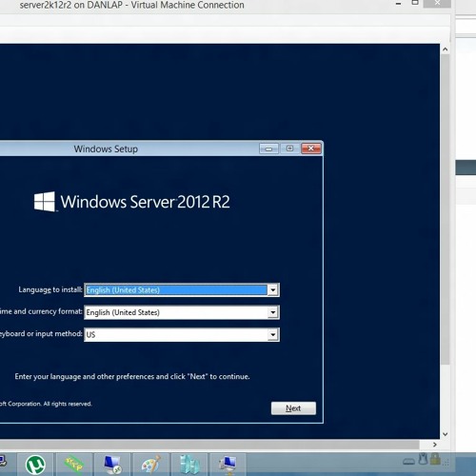Click the 'Language to install:' label
Screen dimensions: 476x476
[50, 289]
